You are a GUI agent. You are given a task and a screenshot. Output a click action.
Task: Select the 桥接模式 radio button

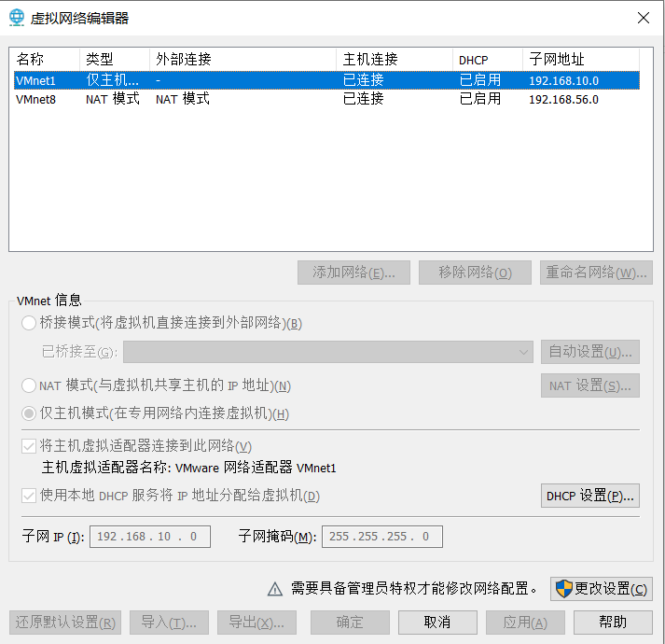point(29,323)
